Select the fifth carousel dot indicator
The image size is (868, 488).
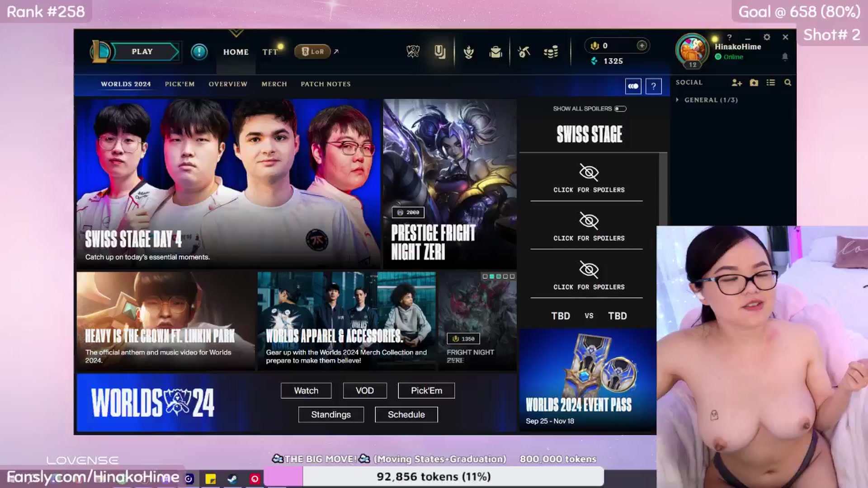(512, 276)
